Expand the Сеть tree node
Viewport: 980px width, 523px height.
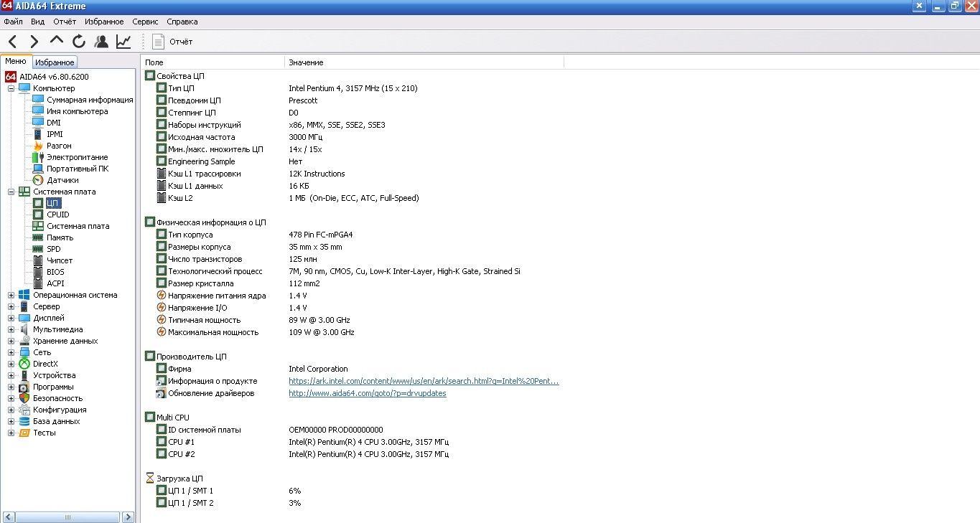click(x=11, y=352)
